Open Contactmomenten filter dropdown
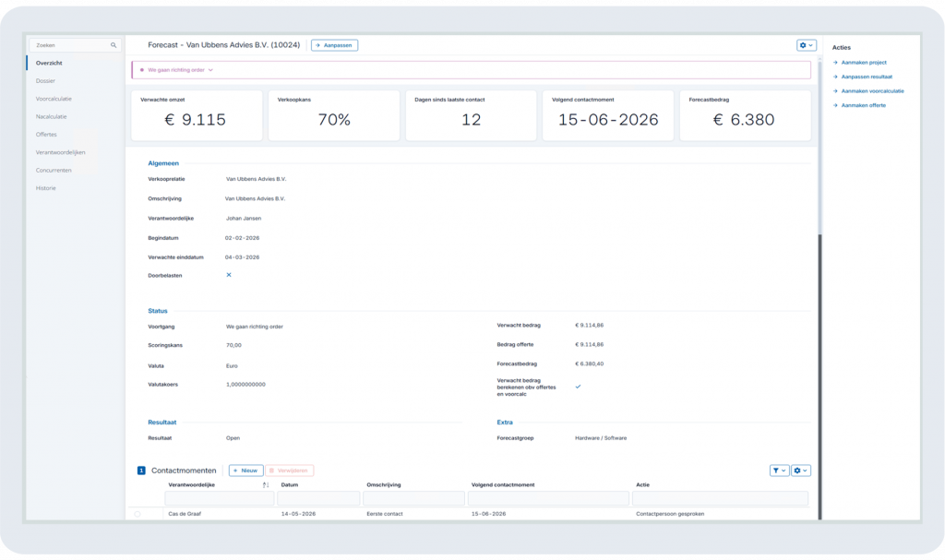The width and height of the screenshot is (945, 560). pos(779,471)
